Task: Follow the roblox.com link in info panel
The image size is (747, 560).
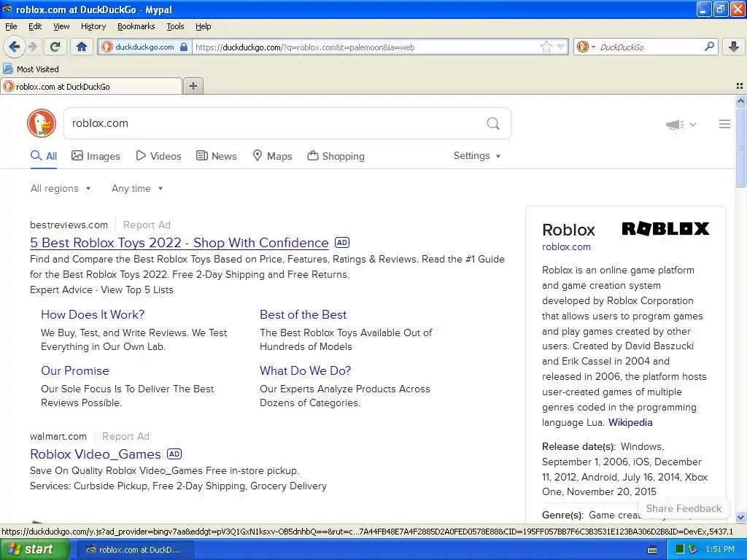Action: 566,247
